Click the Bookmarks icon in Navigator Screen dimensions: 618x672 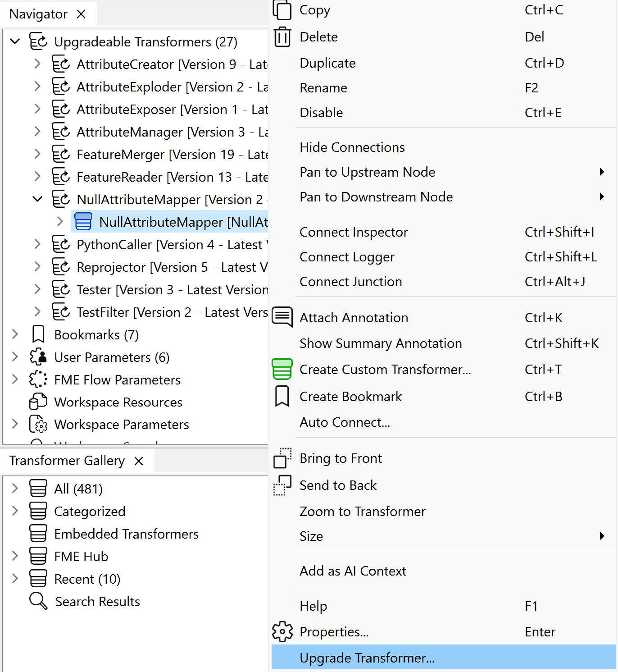coord(38,334)
